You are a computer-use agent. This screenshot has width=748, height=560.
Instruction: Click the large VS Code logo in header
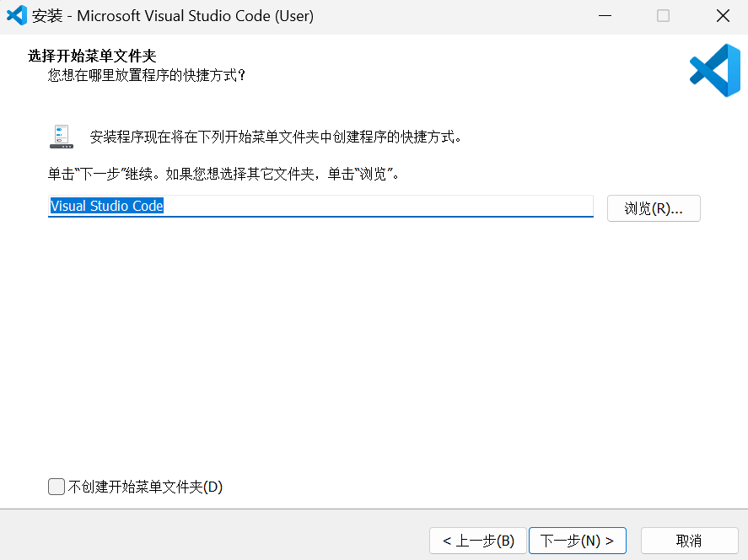click(714, 70)
